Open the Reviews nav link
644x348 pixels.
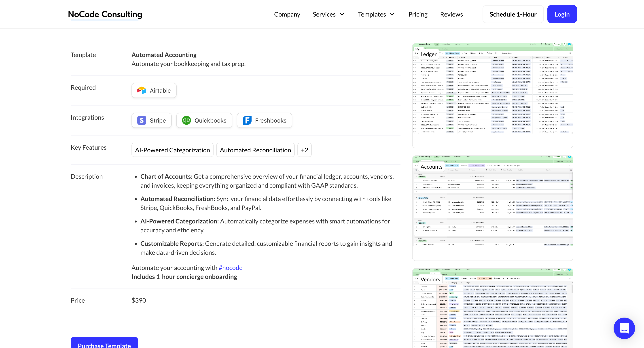coord(451,15)
